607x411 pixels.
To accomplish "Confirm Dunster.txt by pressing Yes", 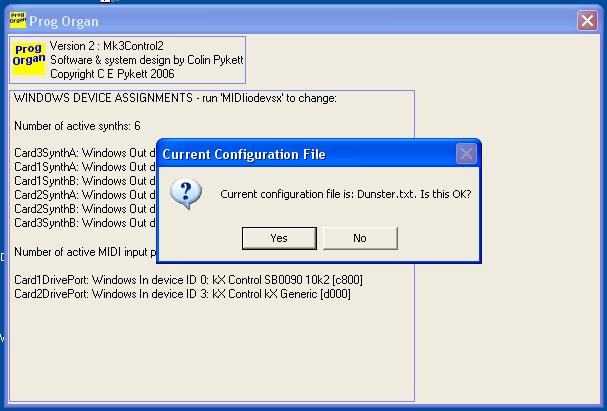I will 279,238.
